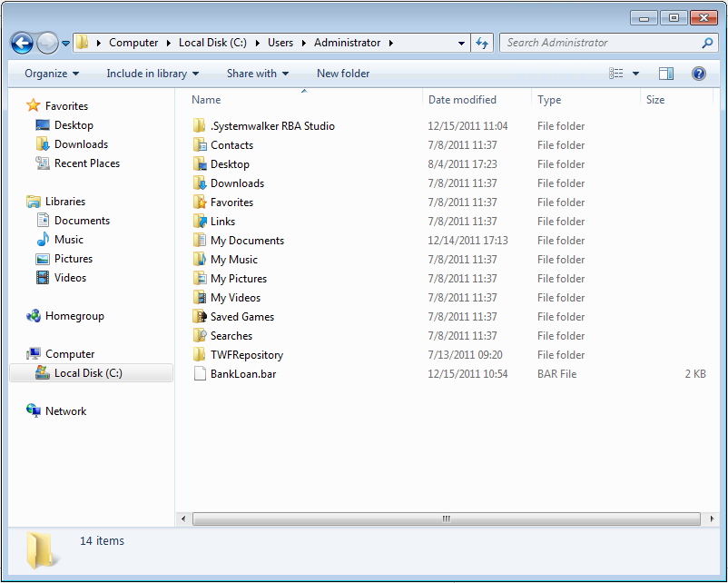Image resolution: width=728 pixels, height=583 pixels.
Task: Click the Back navigation arrow button
Action: pos(22,43)
